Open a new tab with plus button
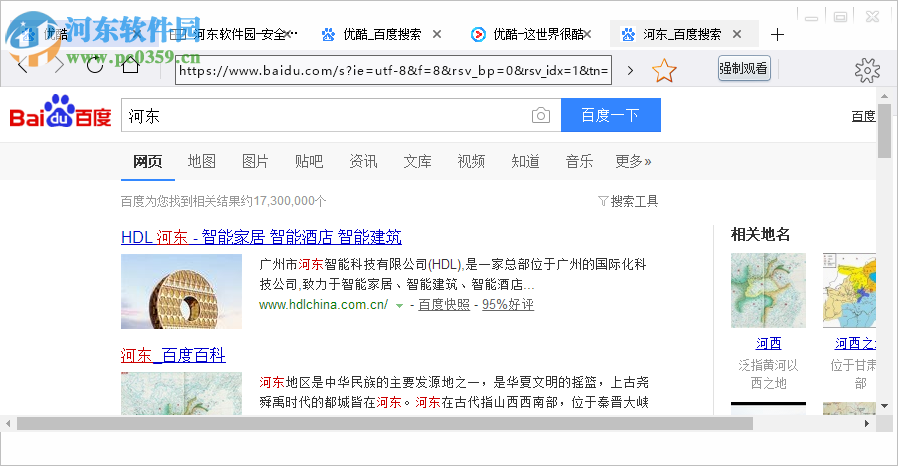898x466 pixels. click(x=777, y=35)
